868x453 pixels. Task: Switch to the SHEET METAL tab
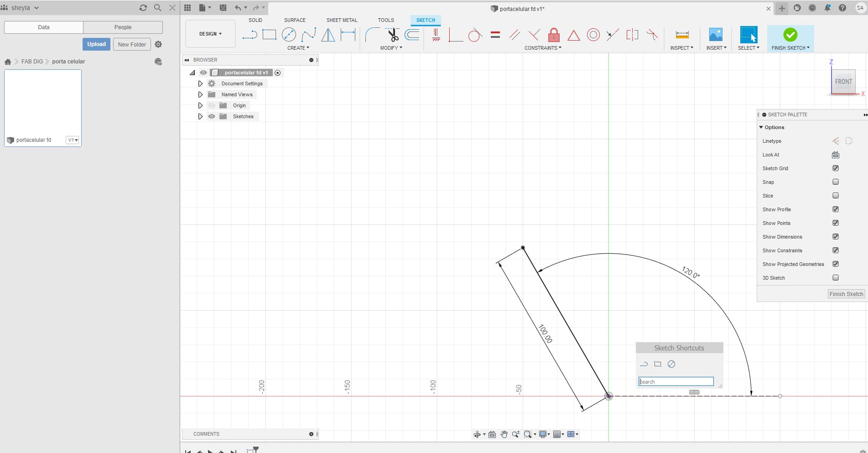pos(342,20)
